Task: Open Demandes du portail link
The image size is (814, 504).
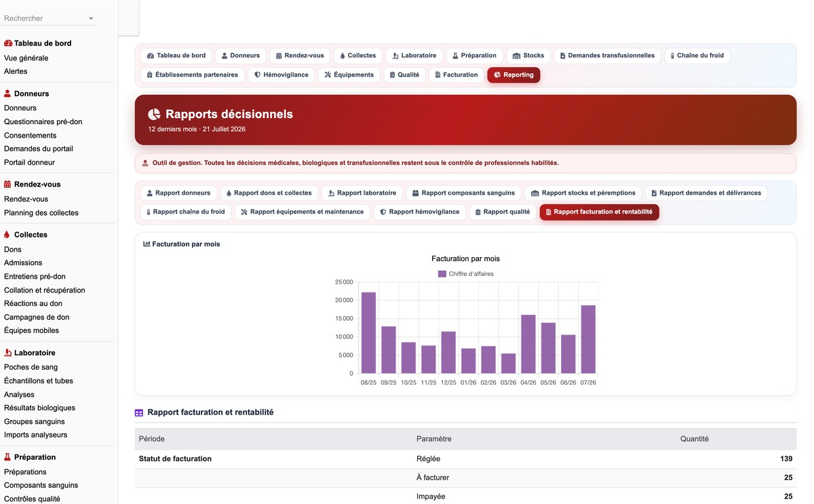Action: (39, 149)
